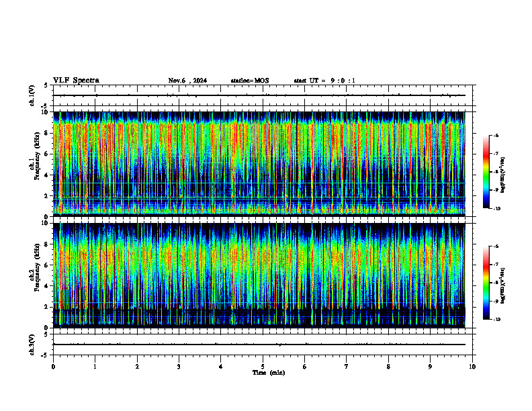Click the ch.2 spectrogram color scale bar
The image size is (532, 411).
pyautogui.click(x=486, y=283)
